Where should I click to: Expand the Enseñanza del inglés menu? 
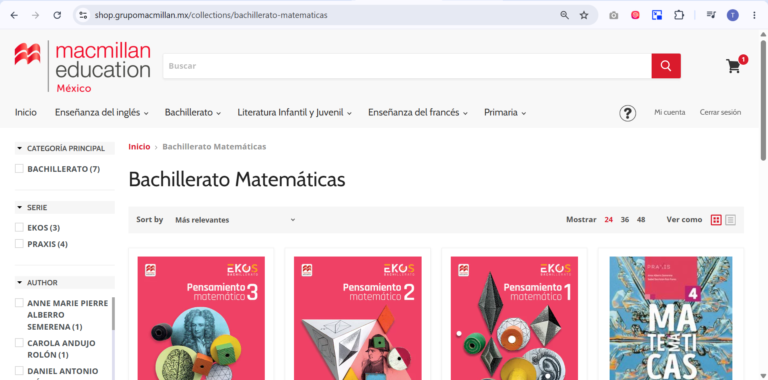(101, 113)
